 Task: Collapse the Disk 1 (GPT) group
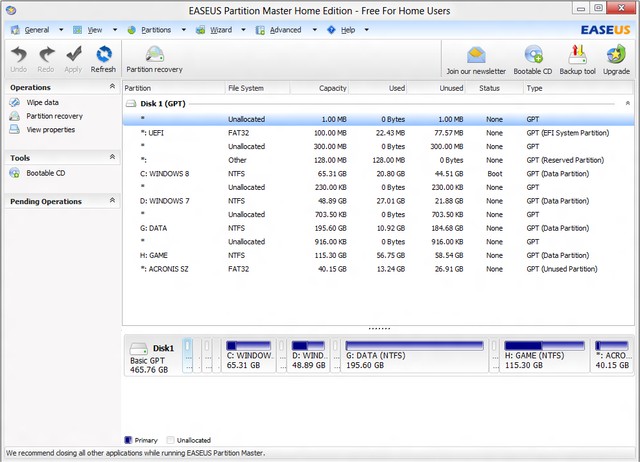coord(628,104)
